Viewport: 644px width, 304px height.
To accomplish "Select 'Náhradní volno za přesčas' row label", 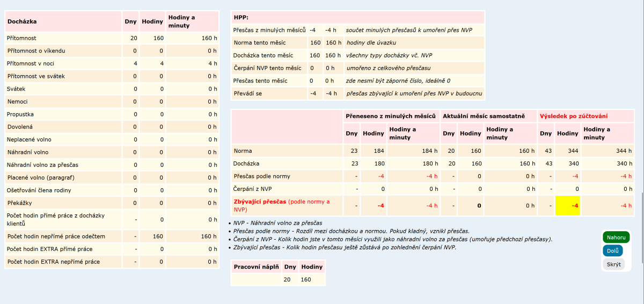I will (42, 165).
